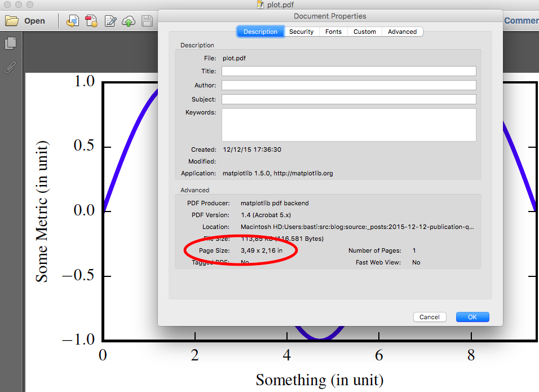The height and width of the screenshot is (392, 539).
Task: Switch to the Fonts tab
Action: (x=333, y=32)
